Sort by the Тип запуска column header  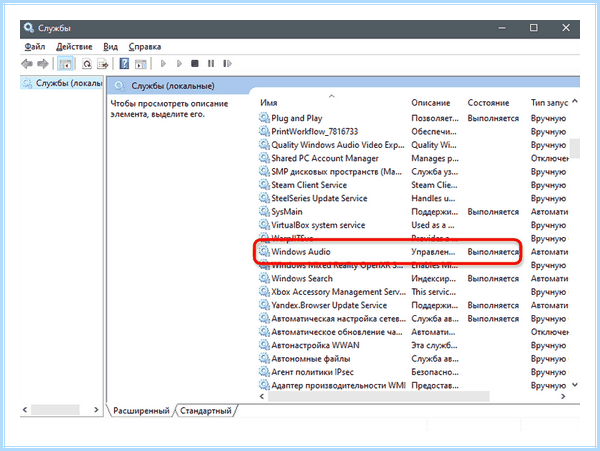coord(549,103)
